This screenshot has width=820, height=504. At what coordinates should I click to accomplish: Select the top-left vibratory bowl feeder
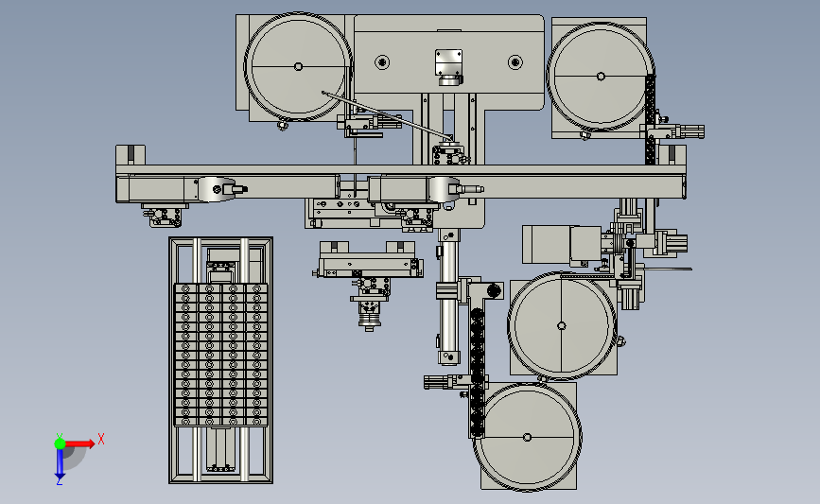point(298,66)
